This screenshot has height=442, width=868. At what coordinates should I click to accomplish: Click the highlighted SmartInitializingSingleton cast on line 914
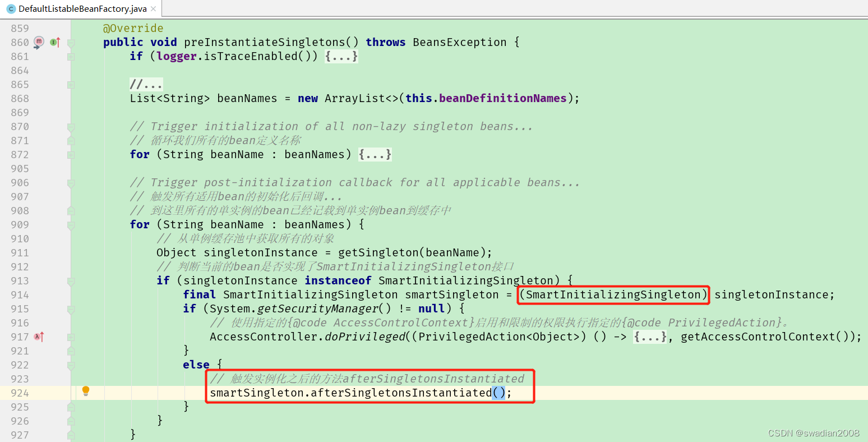(613, 294)
